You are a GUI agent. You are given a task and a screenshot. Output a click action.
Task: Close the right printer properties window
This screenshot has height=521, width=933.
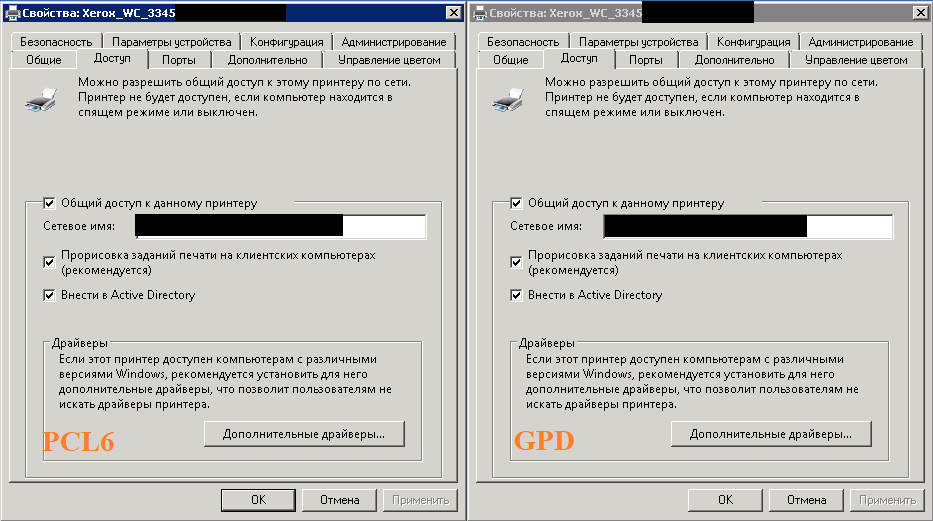click(918, 12)
